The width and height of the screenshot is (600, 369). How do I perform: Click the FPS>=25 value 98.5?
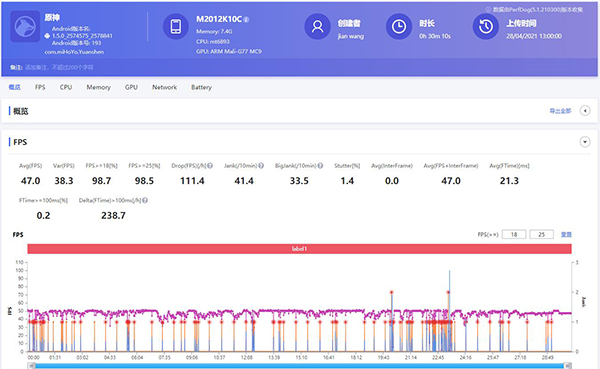tap(144, 181)
